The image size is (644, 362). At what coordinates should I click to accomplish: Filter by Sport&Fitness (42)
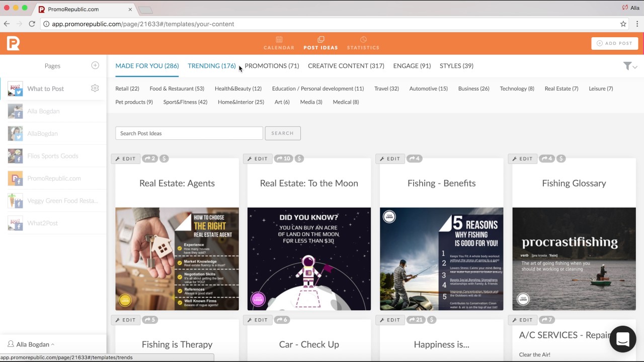185,102
